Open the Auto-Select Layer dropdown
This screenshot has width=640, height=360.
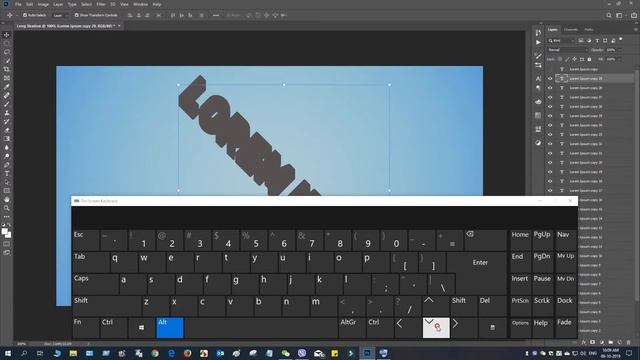tap(60, 15)
